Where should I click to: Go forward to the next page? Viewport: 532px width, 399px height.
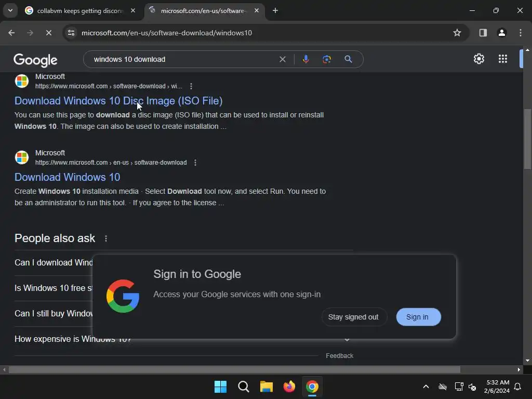tap(30, 33)
